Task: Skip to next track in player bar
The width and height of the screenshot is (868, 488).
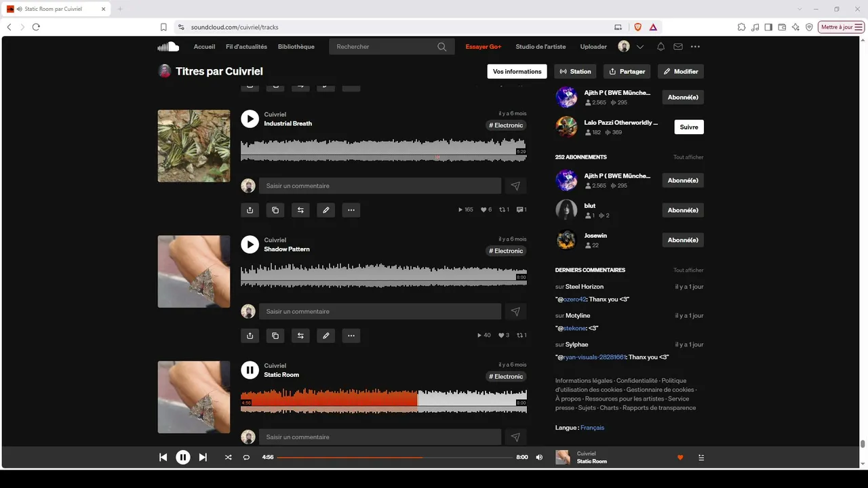Action: click(203, 457)
